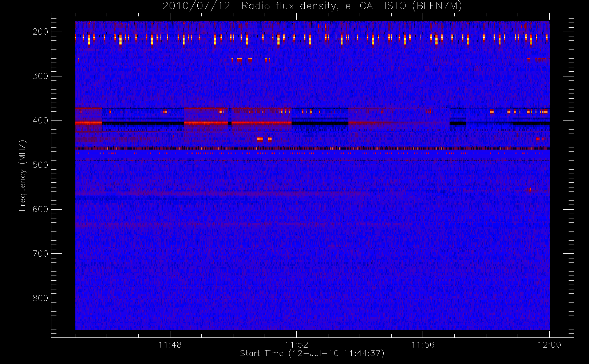
Task: Click the 11:56 time axis label
Action: 423,345
